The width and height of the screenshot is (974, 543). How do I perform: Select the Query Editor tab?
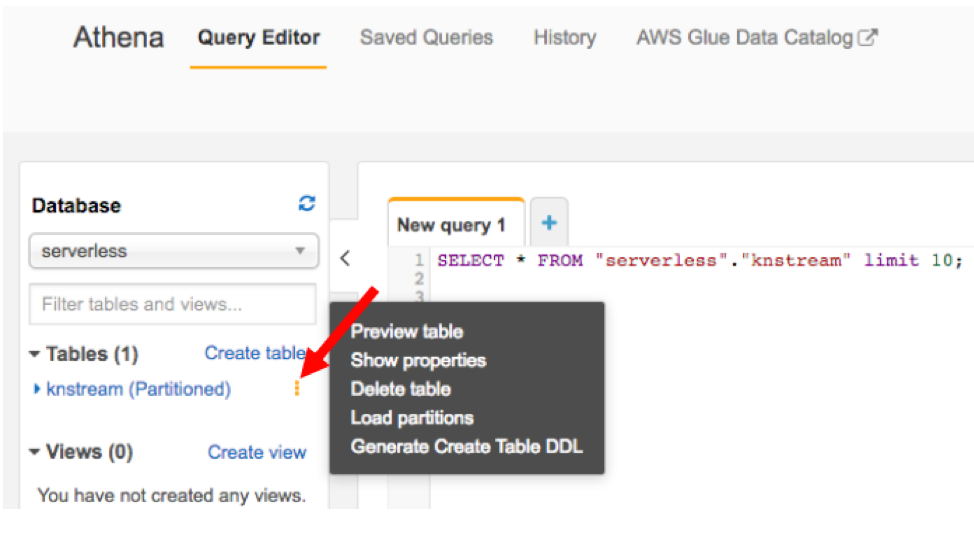coord(259,38)
